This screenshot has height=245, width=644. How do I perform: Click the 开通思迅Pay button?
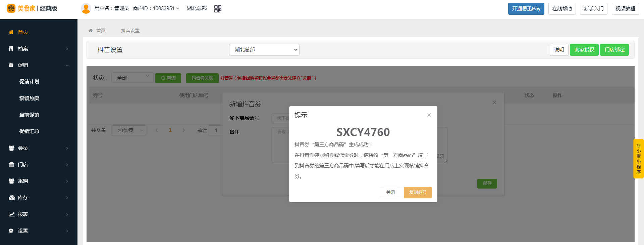pos(526,9)
